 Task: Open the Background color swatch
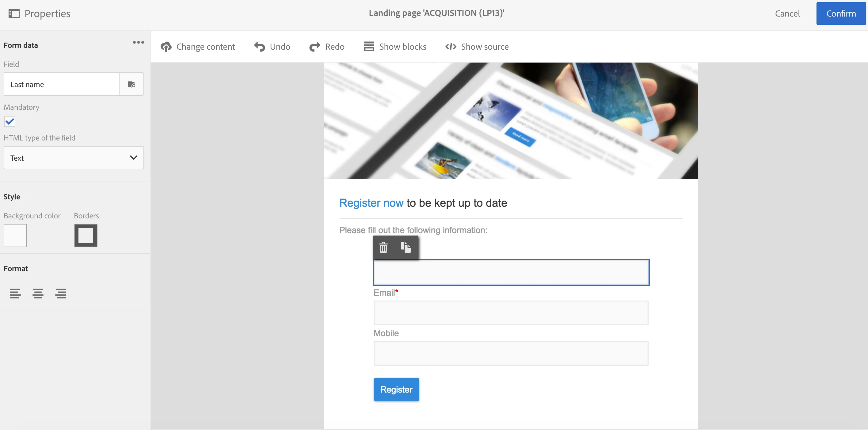15,236
